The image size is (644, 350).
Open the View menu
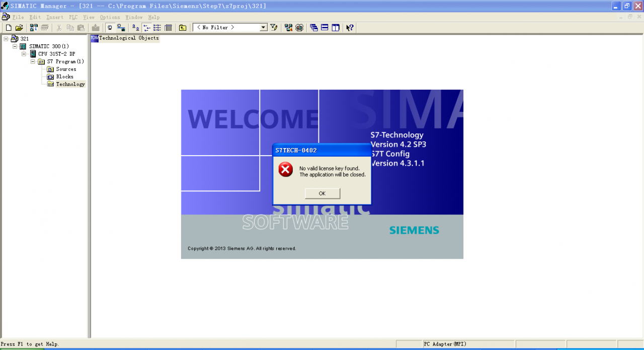(x=89, y=17)
